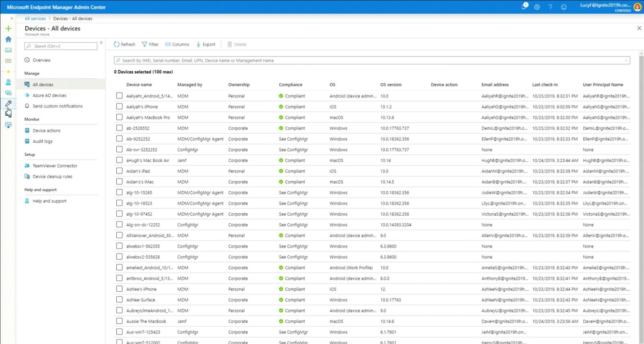Click Android (Work Profile) OS cell
The image size is (644, 344).
[351, 268]
